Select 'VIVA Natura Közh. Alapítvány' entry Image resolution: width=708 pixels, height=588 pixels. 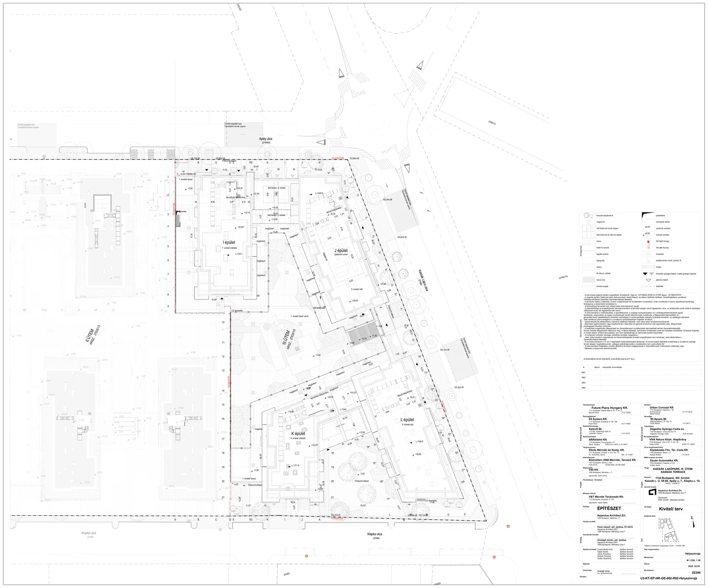(x=668, y=439)
